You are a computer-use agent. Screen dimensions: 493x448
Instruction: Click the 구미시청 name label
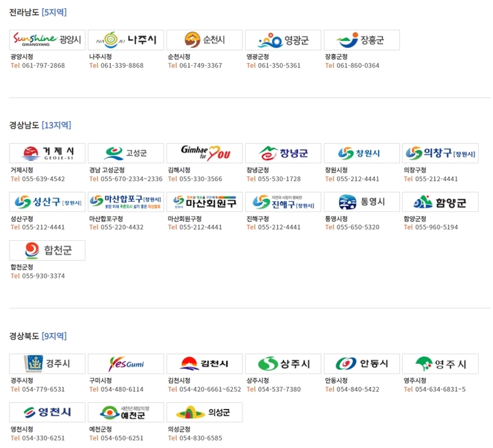click(100, 380)
